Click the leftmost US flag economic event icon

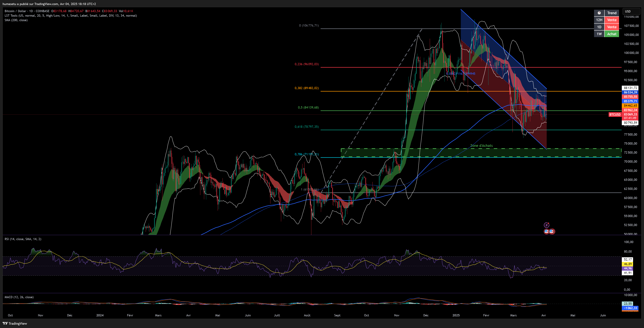tap(547, 232)
